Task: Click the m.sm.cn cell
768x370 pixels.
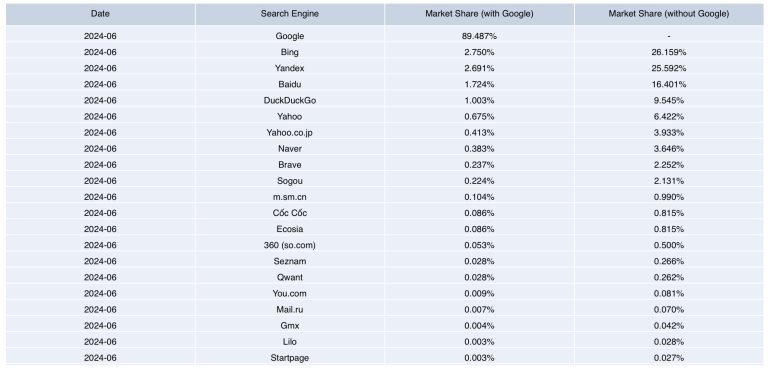Action: pos(289,197)
